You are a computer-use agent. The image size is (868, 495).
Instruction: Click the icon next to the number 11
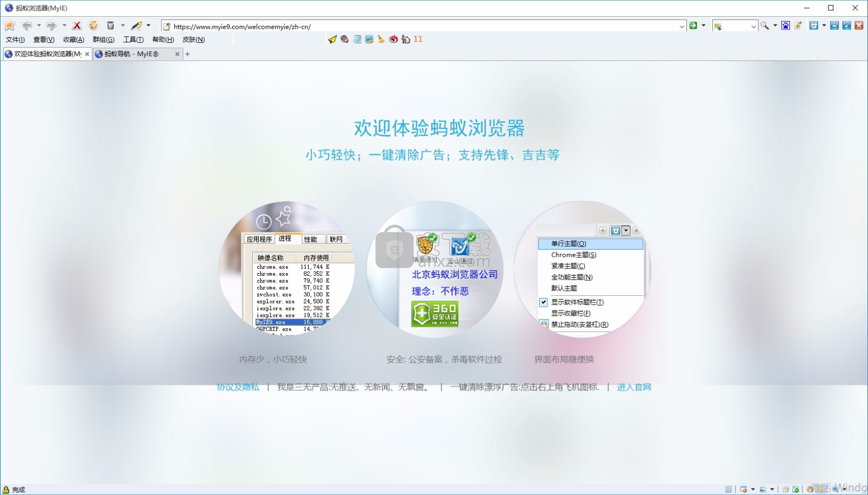coord(406,39)
